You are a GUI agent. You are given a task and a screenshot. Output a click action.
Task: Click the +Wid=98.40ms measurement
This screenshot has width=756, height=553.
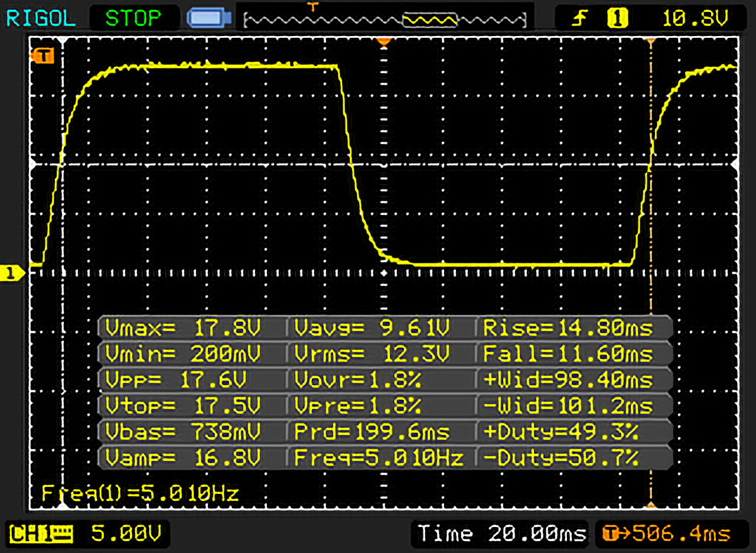[568, 379]
